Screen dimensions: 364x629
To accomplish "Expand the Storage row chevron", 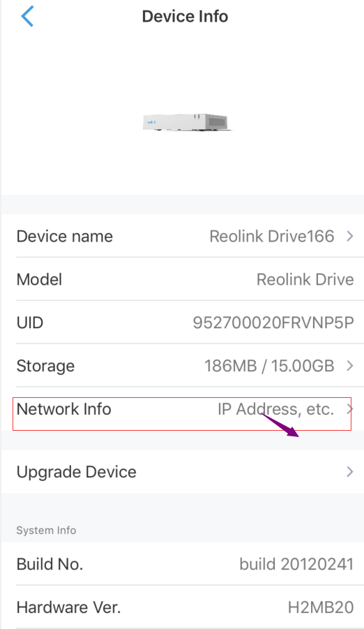I will 349,366.
